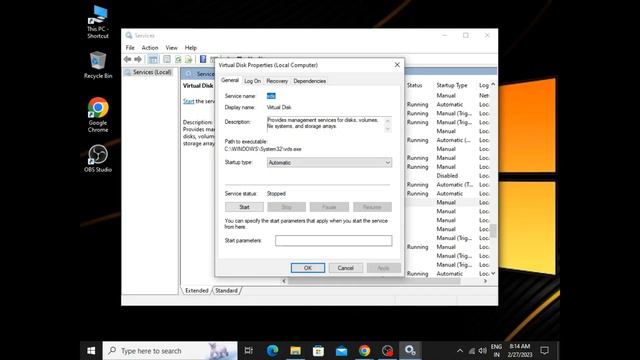The width and height of the screenshot is (640, 360).
Task: Click services list scroll down arrow
Action: pyautogui.click(x=493, y=273)
